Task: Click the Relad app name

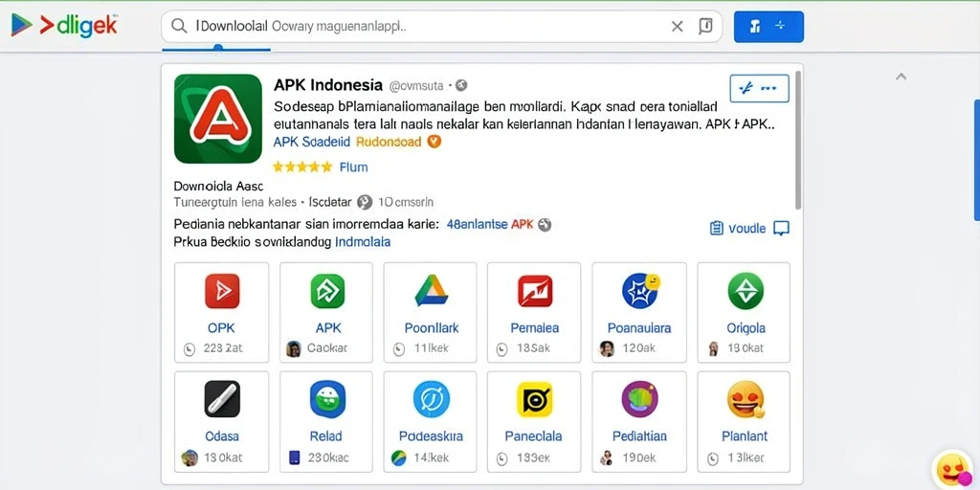Action: (326, 436)
